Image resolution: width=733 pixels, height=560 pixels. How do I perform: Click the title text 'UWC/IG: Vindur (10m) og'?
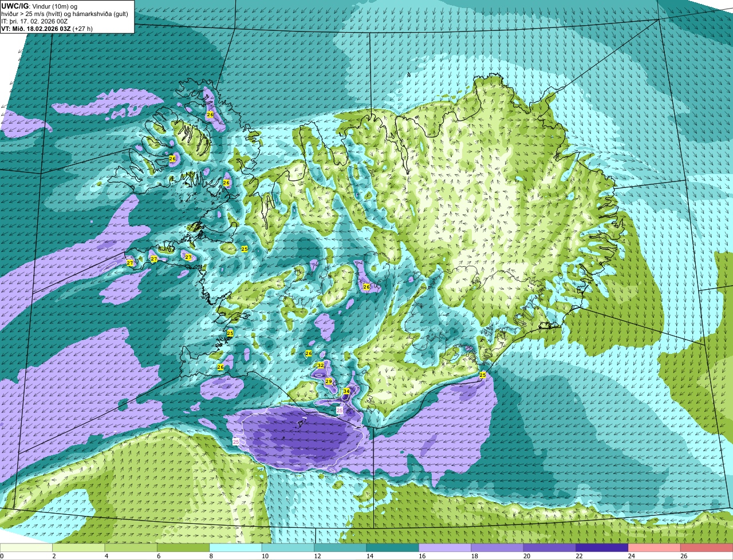[x=39, y=6]
